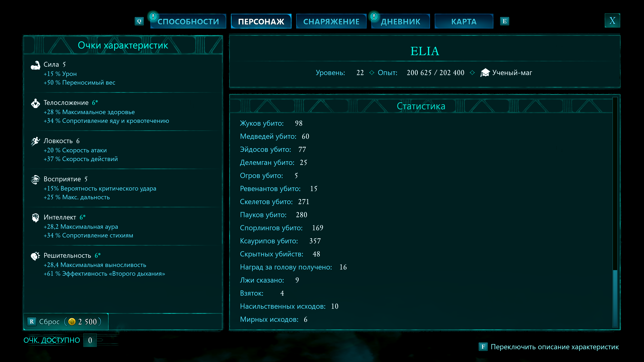Toggle attribute descriptions via Переключить описание характеристик
Screen dimensions: 644x362
click(554, 347)
